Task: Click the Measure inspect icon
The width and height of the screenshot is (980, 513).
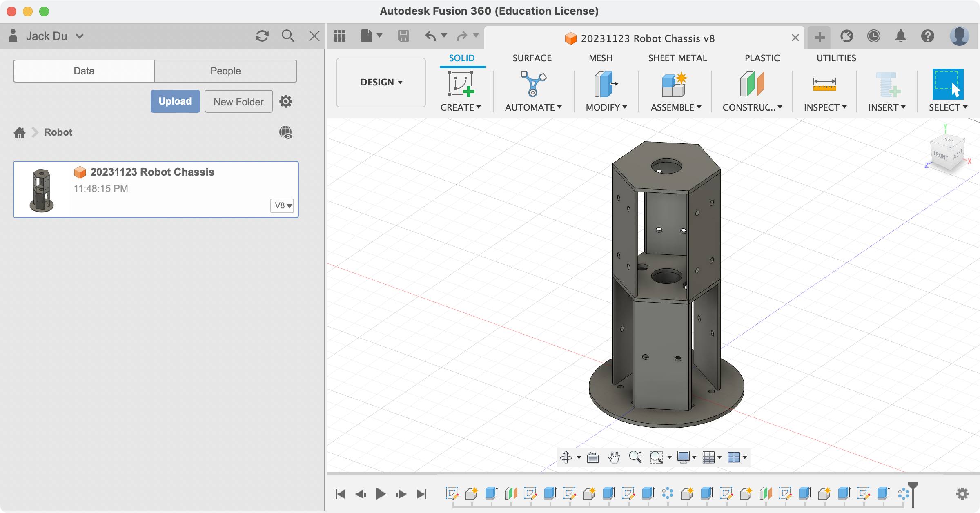Action: pyautogui.click(x=824, y=84)
